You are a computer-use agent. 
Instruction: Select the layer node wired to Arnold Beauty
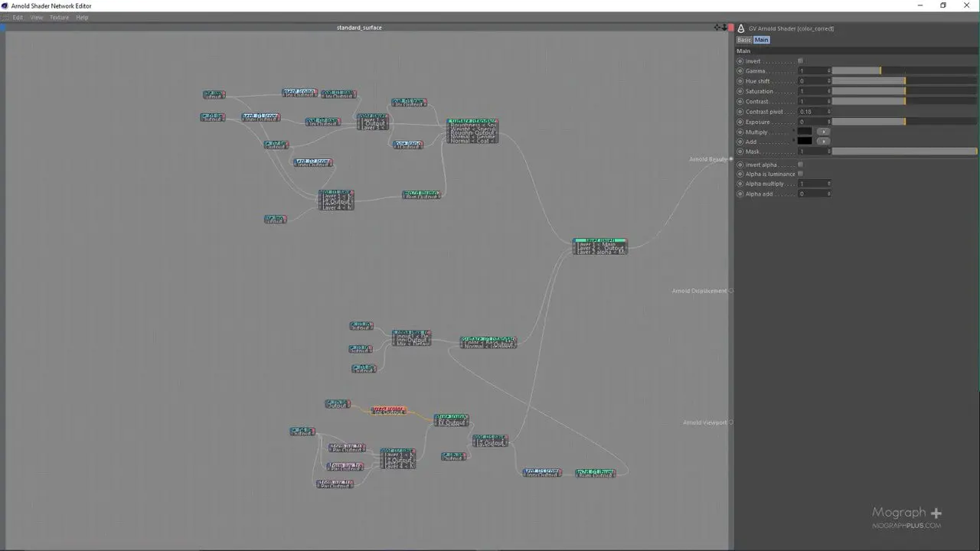click(x=600, y=246)
